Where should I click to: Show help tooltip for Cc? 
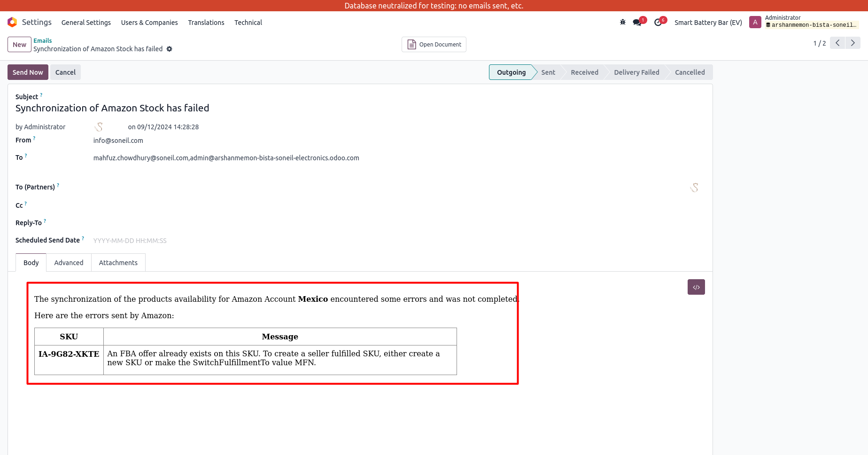pyautogui.click(x=25, y=204)
